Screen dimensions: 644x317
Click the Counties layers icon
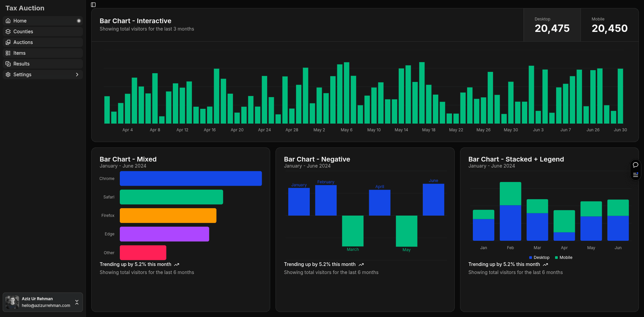[8, 32]
